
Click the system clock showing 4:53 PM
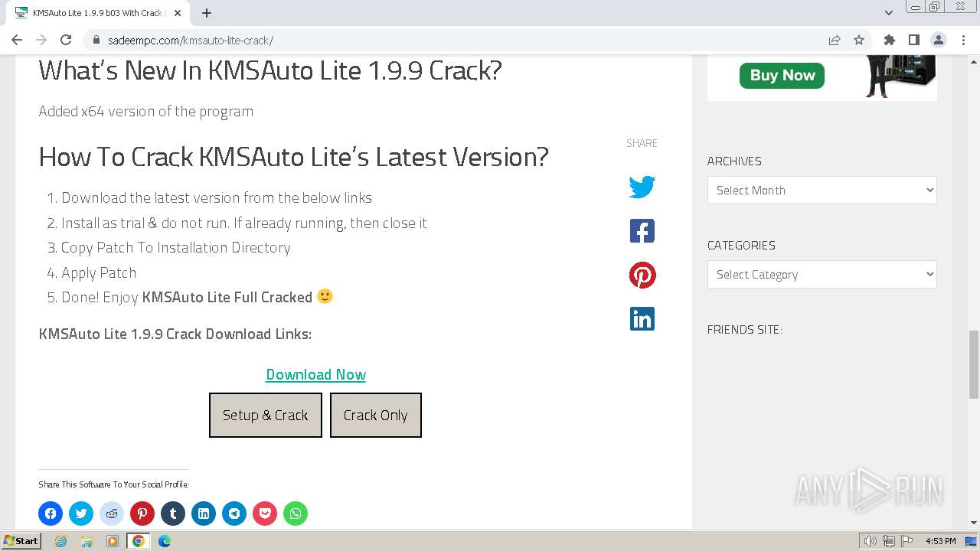tap(940, 541)
